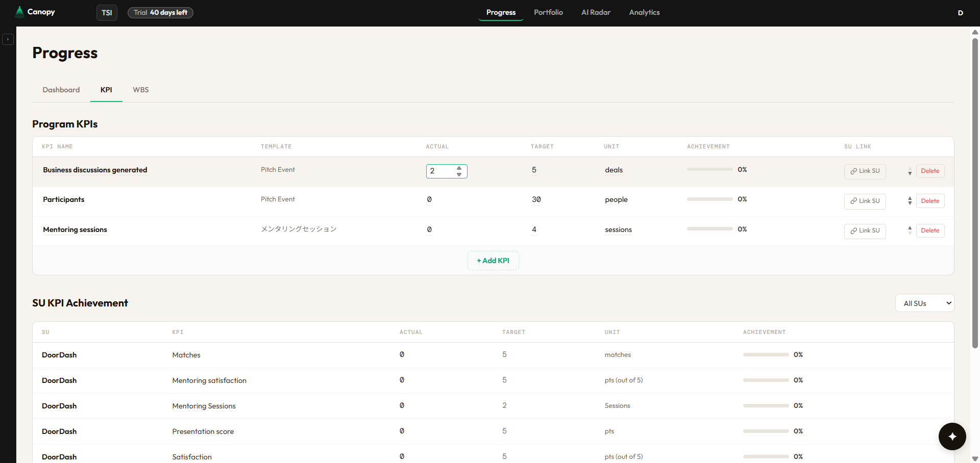The height and width of the screenshot is (463, 980).
Task: Click the KPI NAME column header
Action: [x=57, y=146]
